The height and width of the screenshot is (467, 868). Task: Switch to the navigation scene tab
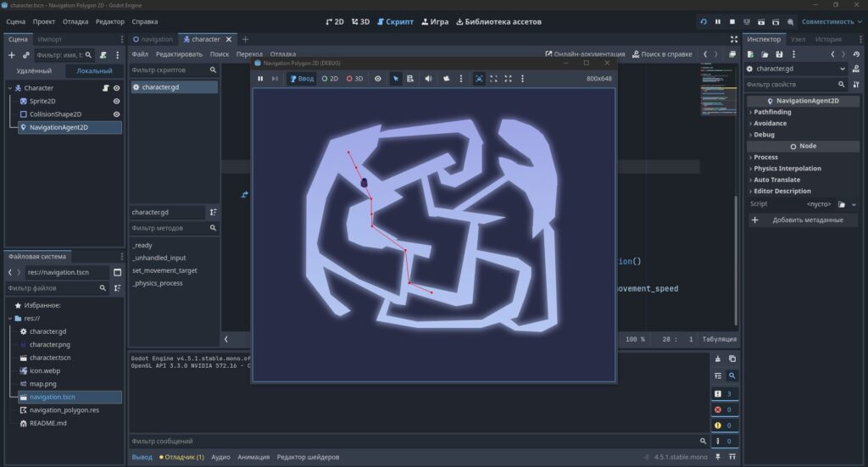click(153, 39)
